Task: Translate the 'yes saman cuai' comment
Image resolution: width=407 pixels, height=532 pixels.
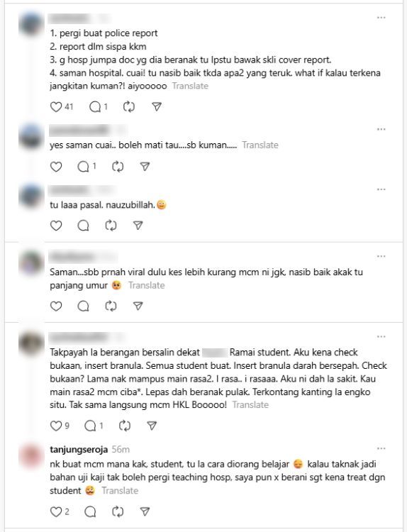Action: point(260,145)
